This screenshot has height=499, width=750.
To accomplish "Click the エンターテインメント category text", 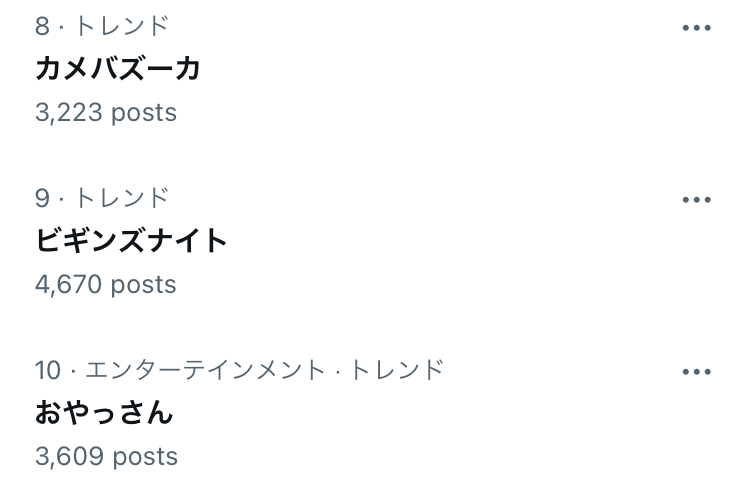I will coord(205,370).
